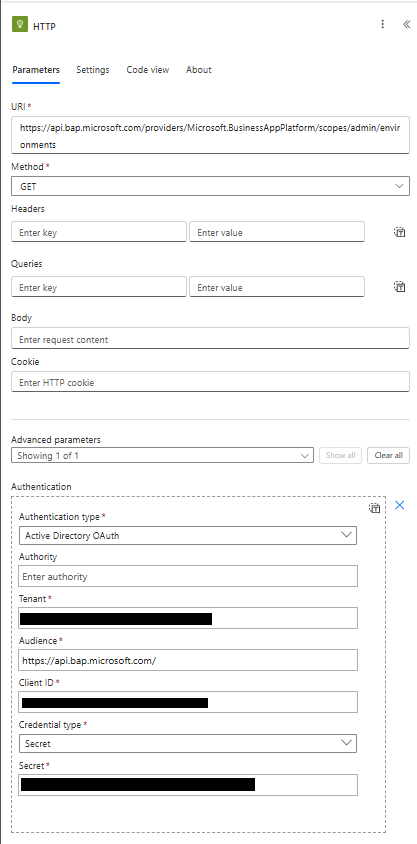Image resolution: width=417 pixels, height=844 pixels.
Task: Click the Authentication section label
Action: 41,487
